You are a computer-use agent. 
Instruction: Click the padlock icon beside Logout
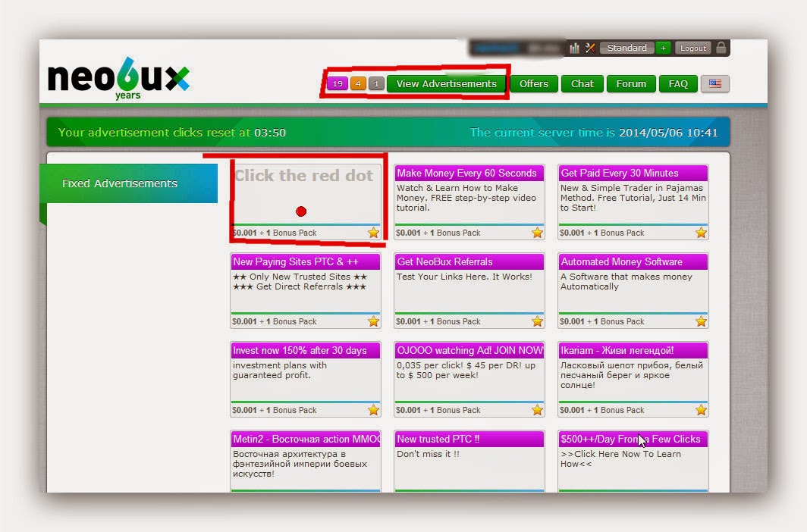[721, 48]
